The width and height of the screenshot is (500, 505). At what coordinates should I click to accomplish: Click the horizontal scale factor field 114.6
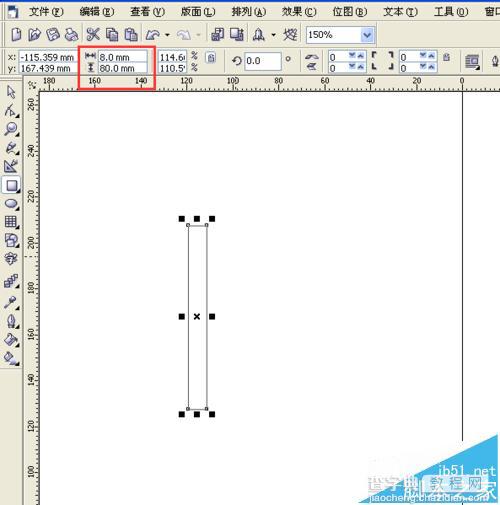172,57
